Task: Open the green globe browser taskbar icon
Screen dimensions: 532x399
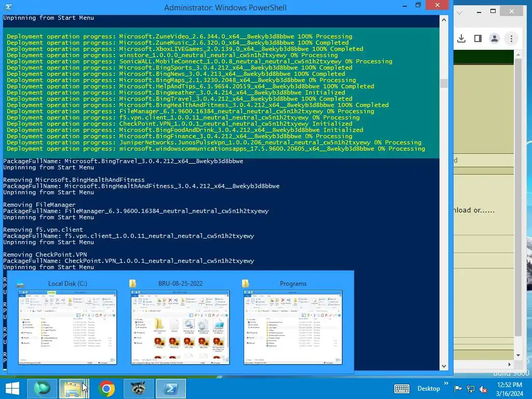Action: click(x=42, y=389)
